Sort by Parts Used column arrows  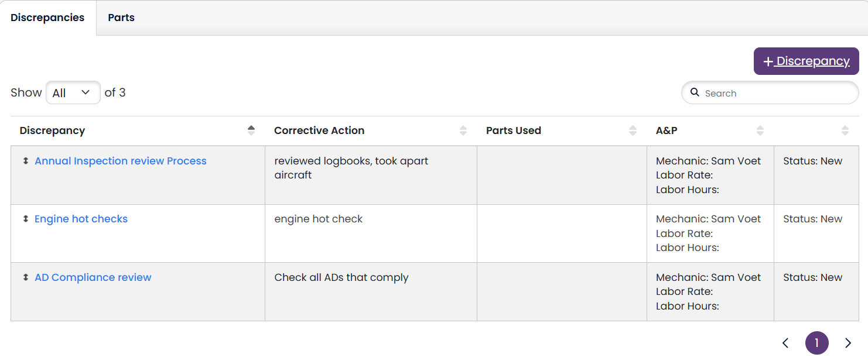point(633,131)
